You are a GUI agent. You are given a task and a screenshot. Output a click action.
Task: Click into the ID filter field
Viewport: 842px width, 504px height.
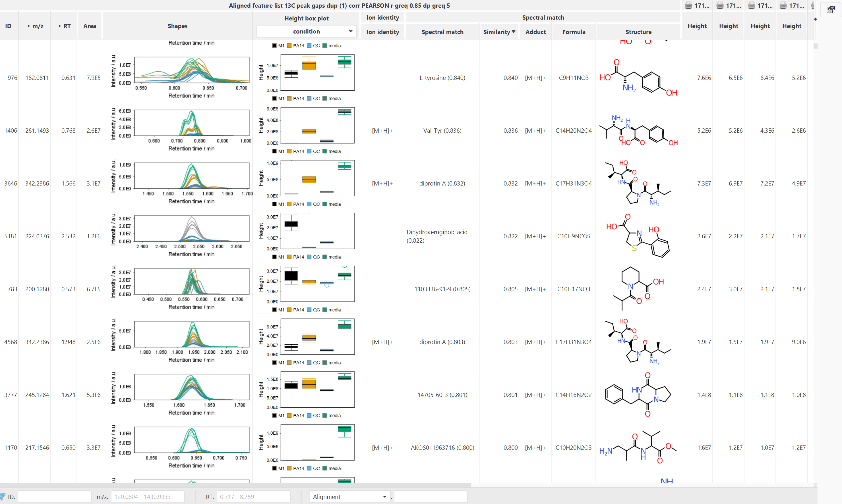click(54, 497)
